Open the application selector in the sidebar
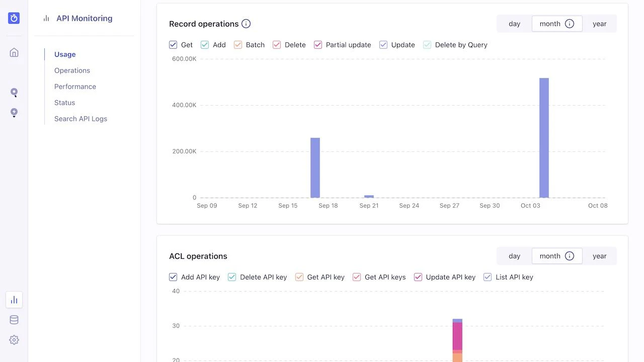 pos(14,93)
